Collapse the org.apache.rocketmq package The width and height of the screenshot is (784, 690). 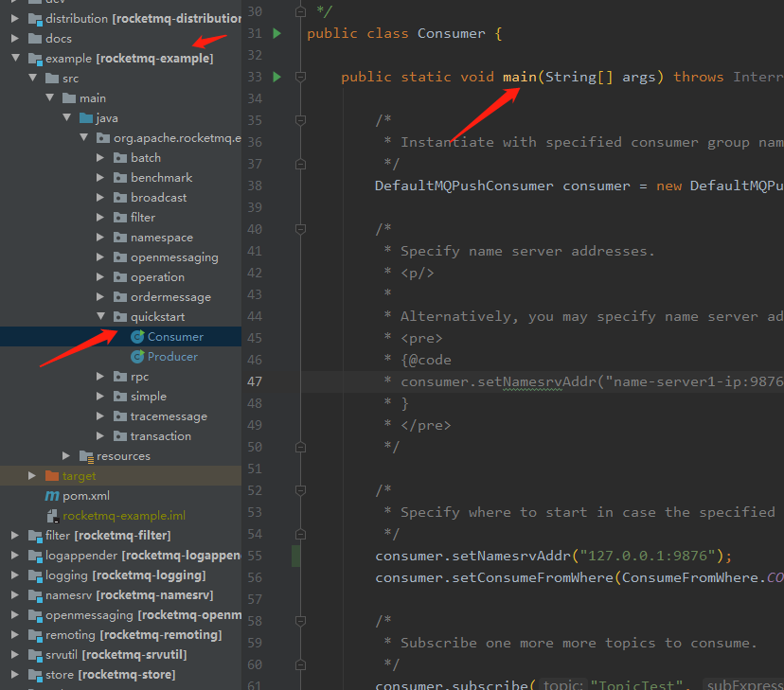[x=84, y=137]
